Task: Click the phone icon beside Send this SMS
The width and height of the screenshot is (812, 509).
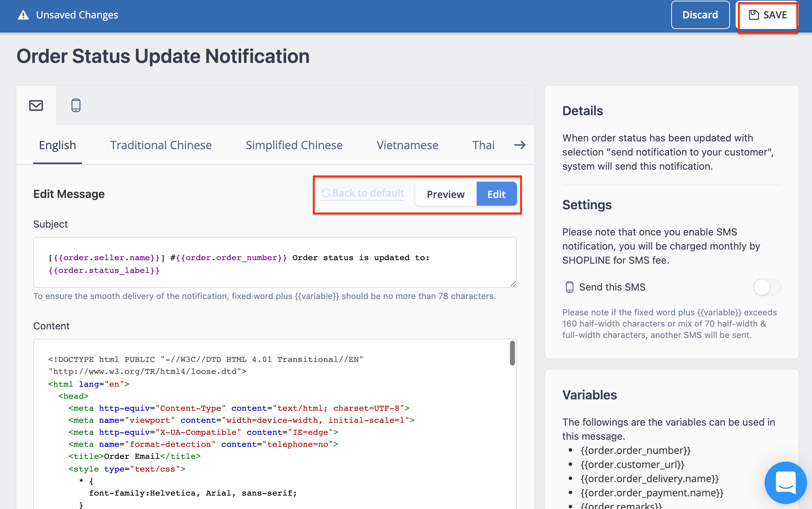Action: 569,287
